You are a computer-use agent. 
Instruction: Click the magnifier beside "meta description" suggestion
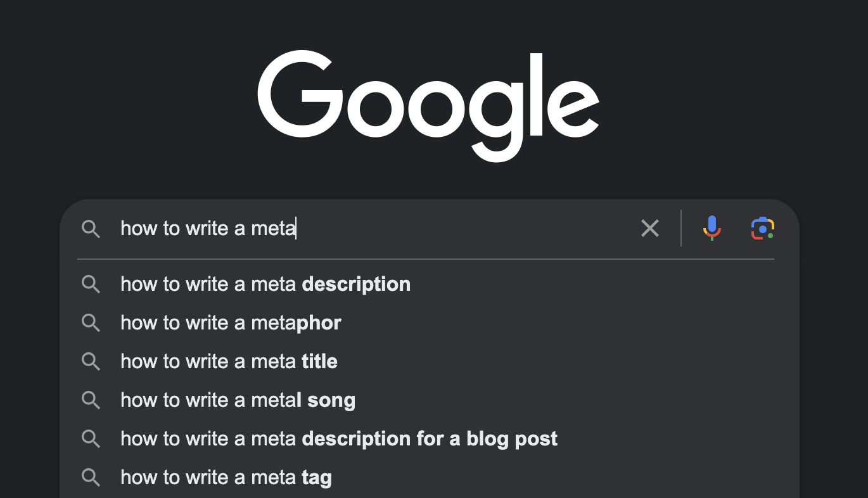pos(91,284)
